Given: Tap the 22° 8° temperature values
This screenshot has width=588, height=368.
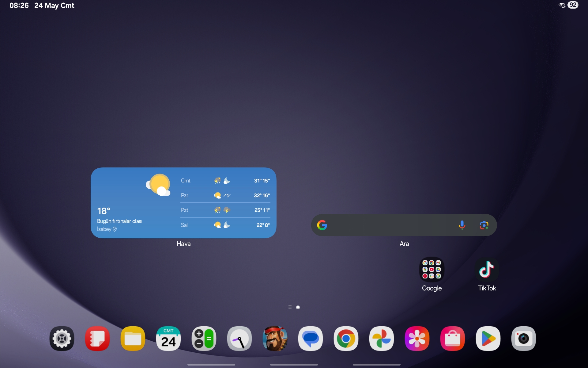Looking at the screenshot, I should click(263, 225).
